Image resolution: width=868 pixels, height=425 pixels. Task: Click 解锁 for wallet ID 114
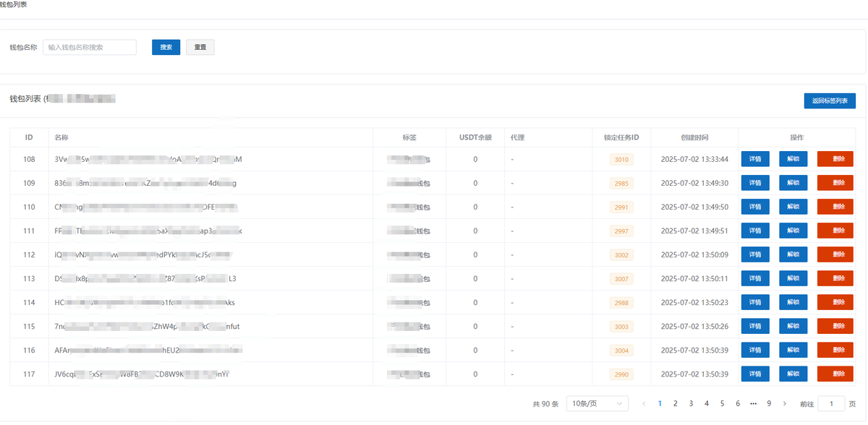(793, 302)
